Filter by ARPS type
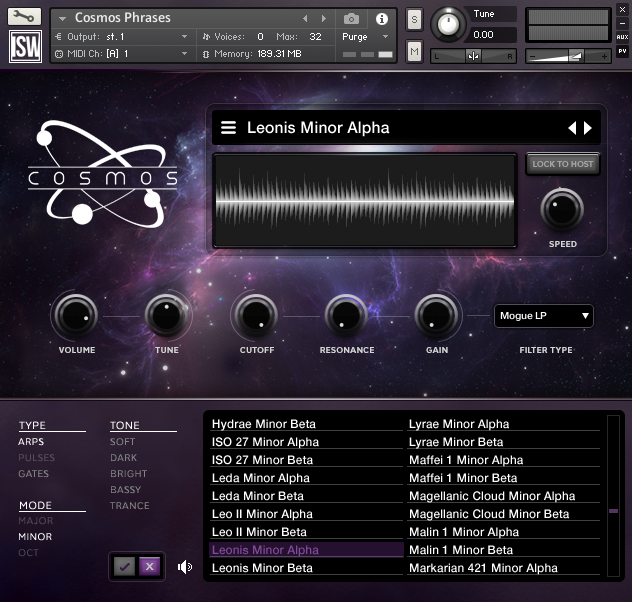 click(x=32, y=442)
